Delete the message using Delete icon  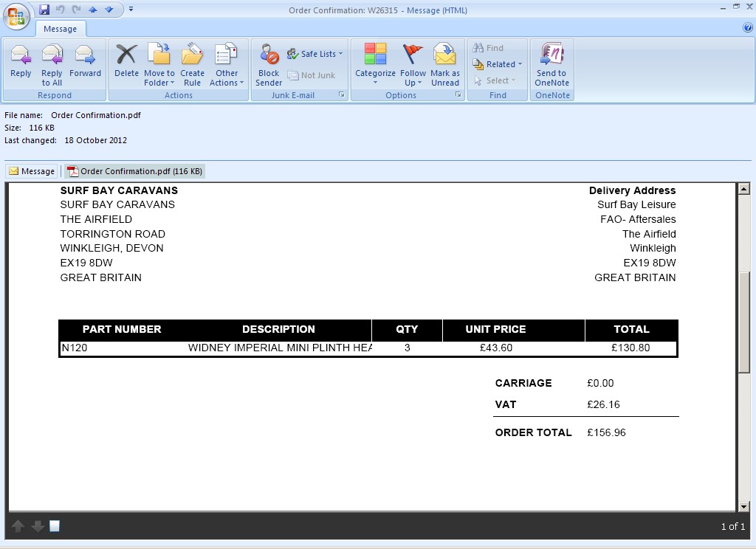pos(126,62)
